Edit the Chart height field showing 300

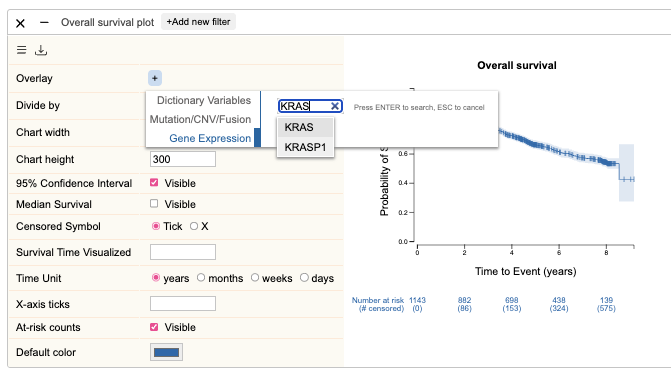183,159
